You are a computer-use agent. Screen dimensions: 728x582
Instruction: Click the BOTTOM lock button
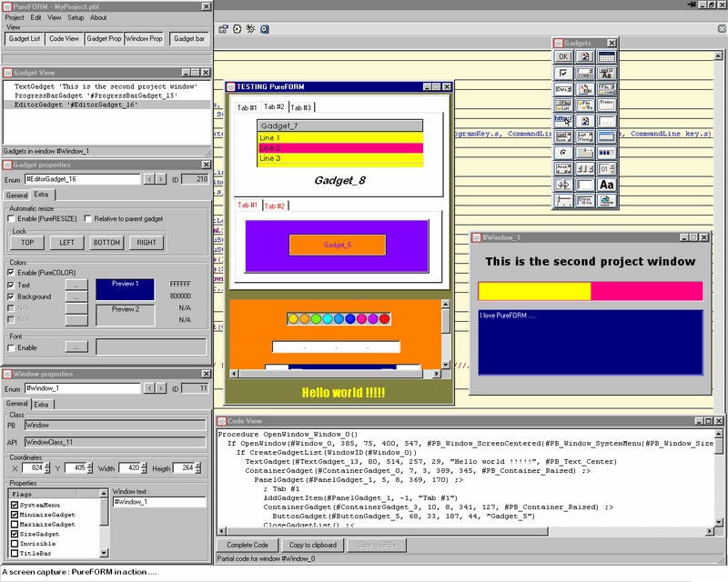coord(106,242)
